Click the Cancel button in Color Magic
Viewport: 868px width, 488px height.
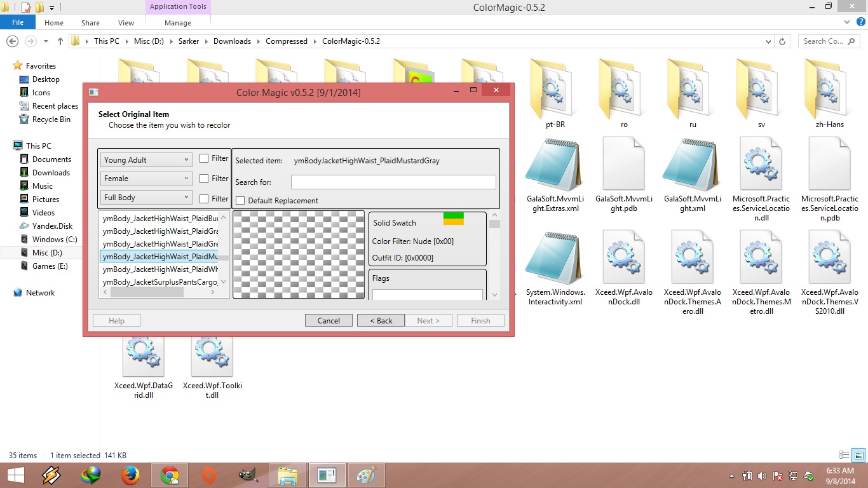click(x=329, y=321)
